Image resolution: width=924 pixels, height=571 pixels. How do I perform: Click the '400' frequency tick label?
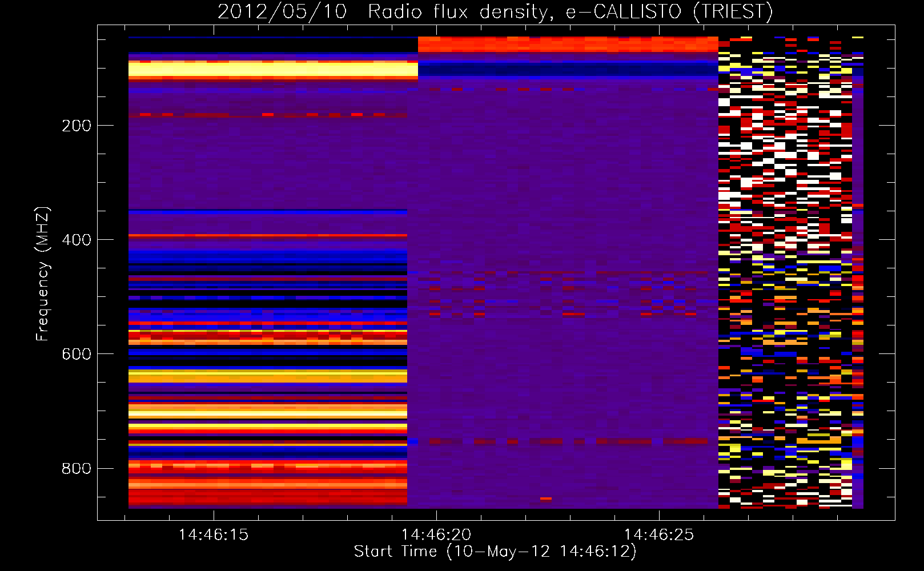[77, 240]
